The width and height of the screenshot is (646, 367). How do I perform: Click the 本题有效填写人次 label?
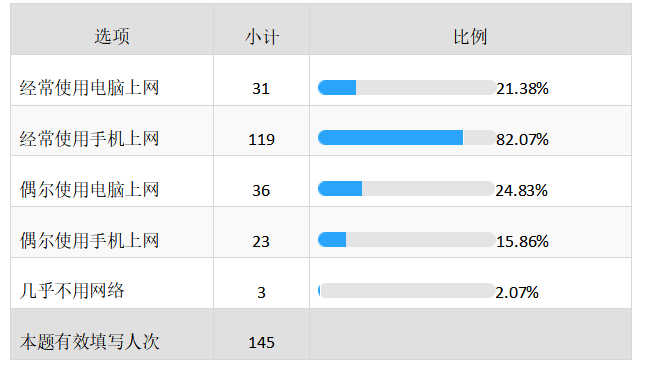coord(89,342)
